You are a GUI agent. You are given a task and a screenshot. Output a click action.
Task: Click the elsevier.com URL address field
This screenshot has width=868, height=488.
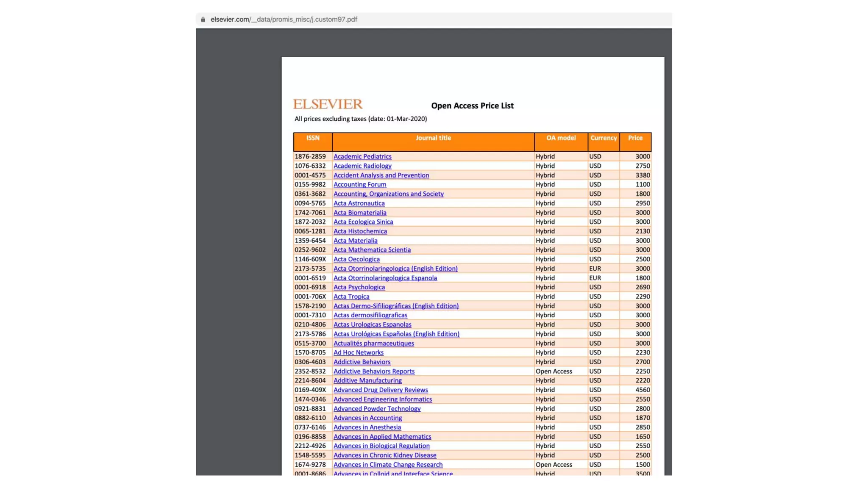pos(284,19)
